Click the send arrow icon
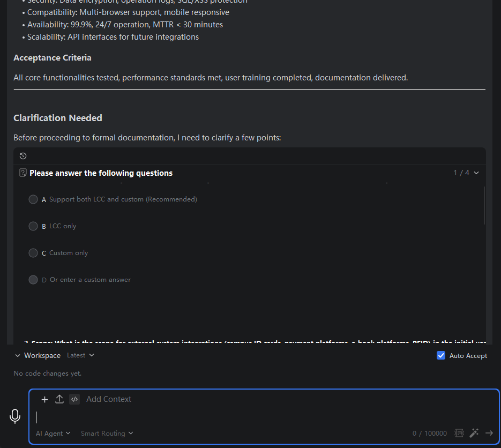The image size is (501, 448). click(x=489, y=433)
